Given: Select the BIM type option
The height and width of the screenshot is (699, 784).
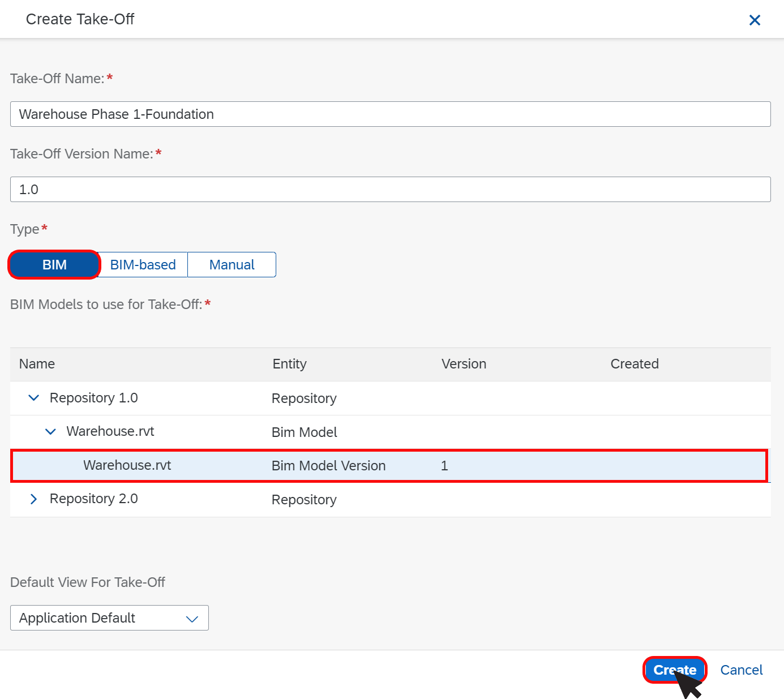Looking at the screenshot, I should pos(54,265).
